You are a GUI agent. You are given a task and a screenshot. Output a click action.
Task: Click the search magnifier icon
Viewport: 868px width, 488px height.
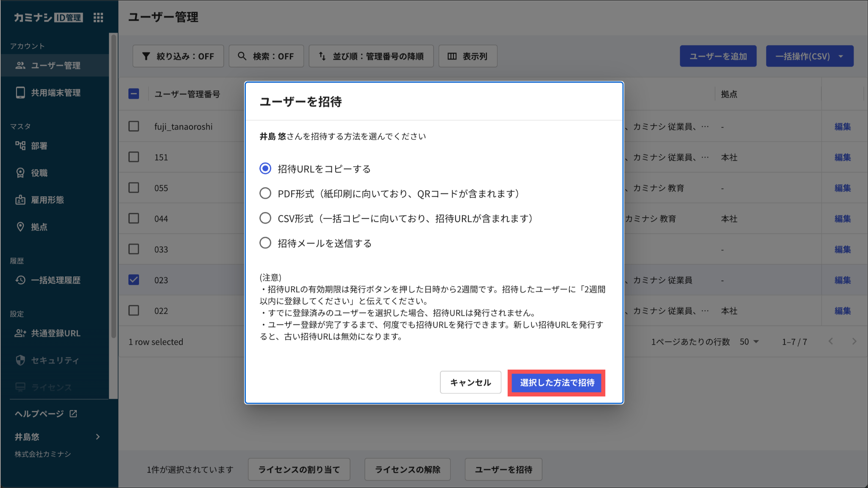coord(242,56)
